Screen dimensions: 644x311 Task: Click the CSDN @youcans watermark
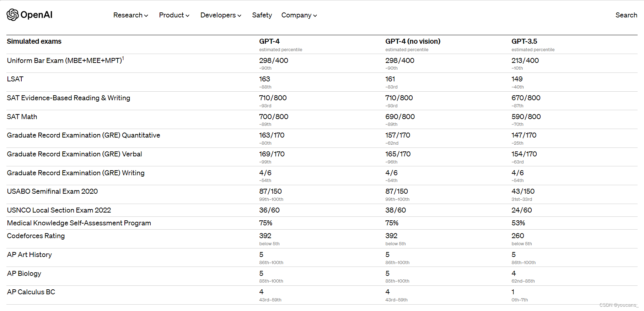pos(619,305)
